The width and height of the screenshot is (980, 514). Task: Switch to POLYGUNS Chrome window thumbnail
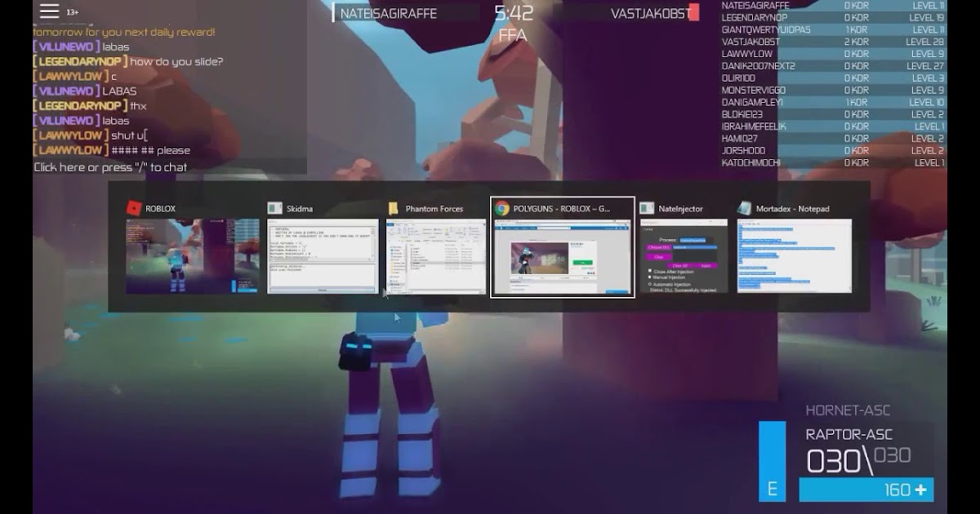click(x=563, y=256)
